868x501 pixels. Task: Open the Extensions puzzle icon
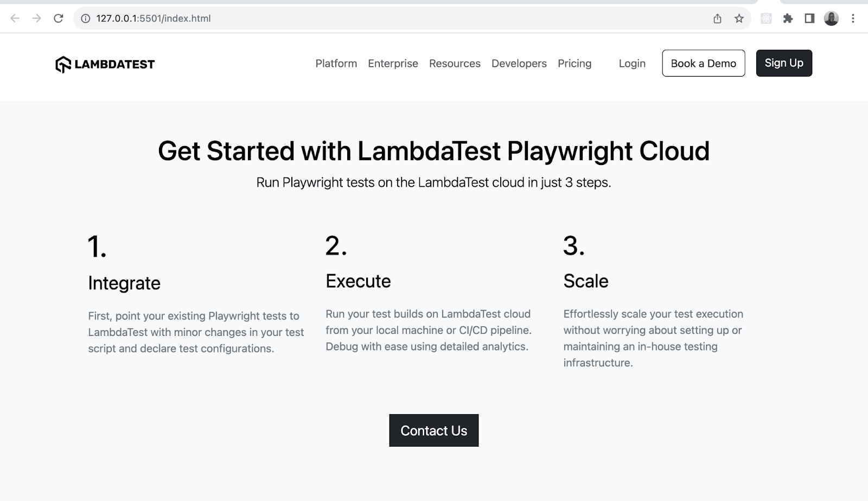[788, 18]
